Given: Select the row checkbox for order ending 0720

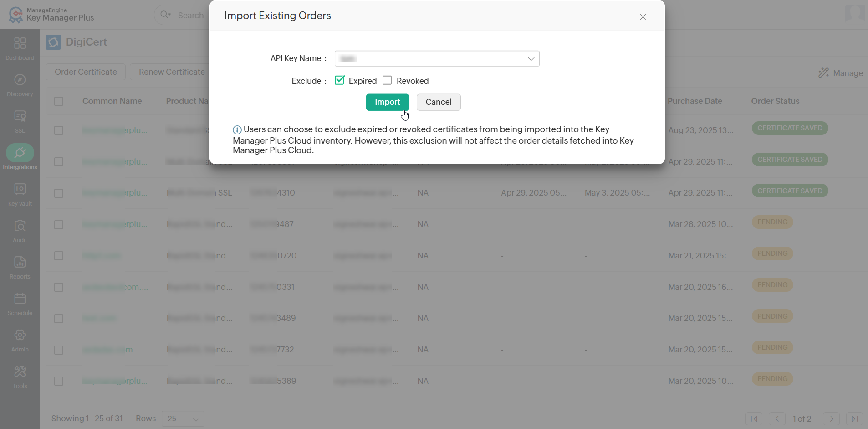Looking at the screenshot, I should coord(59,256).
